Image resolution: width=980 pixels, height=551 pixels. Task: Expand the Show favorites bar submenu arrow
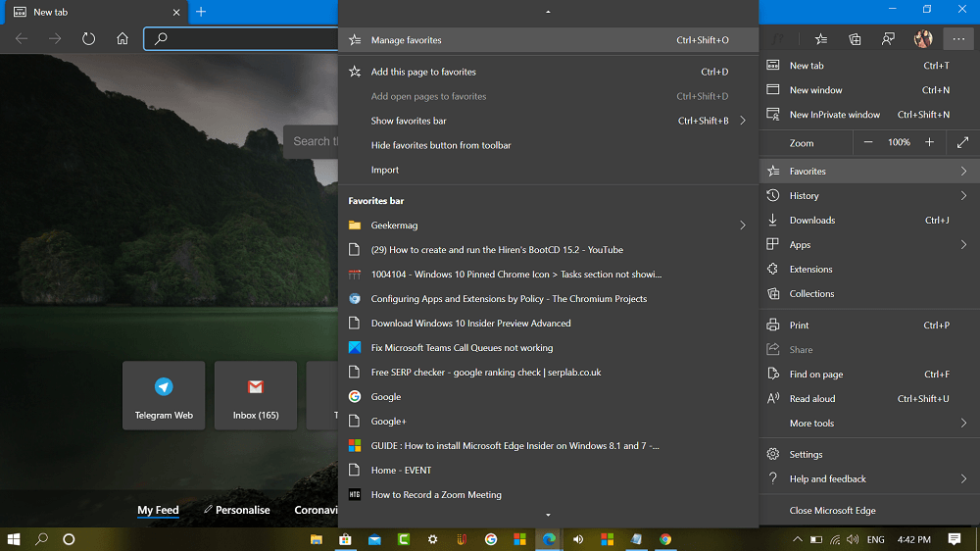[743, 121]
